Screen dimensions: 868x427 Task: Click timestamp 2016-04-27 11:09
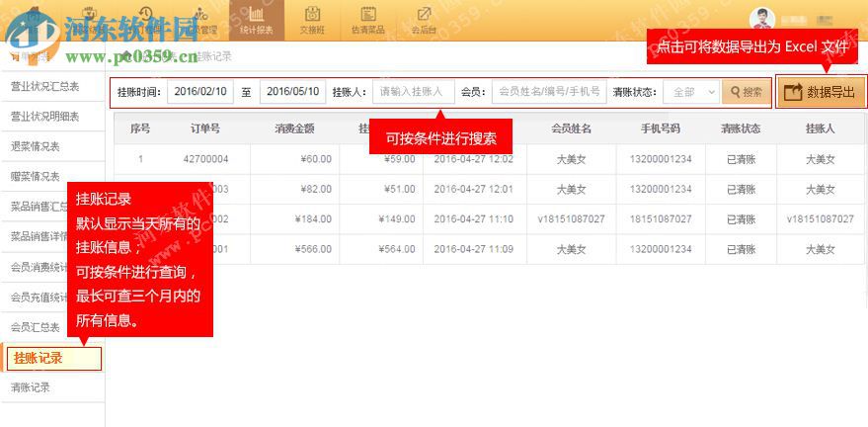coord(473,249)
